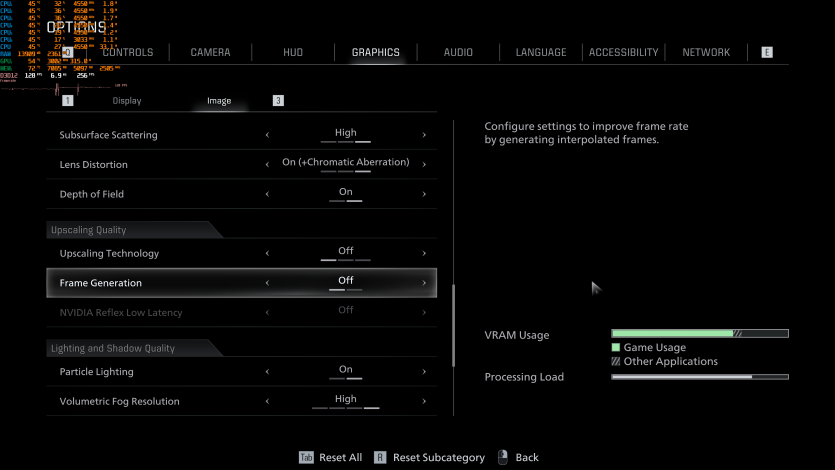Click the settings list vertical scrollbar
835x470 pixels.
(x=453, y=325)
